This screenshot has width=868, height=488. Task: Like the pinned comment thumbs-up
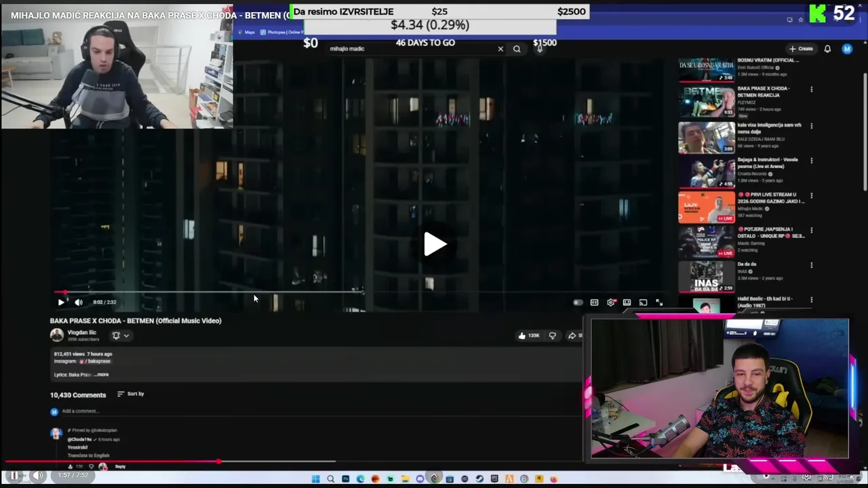[x=70, y=466]
